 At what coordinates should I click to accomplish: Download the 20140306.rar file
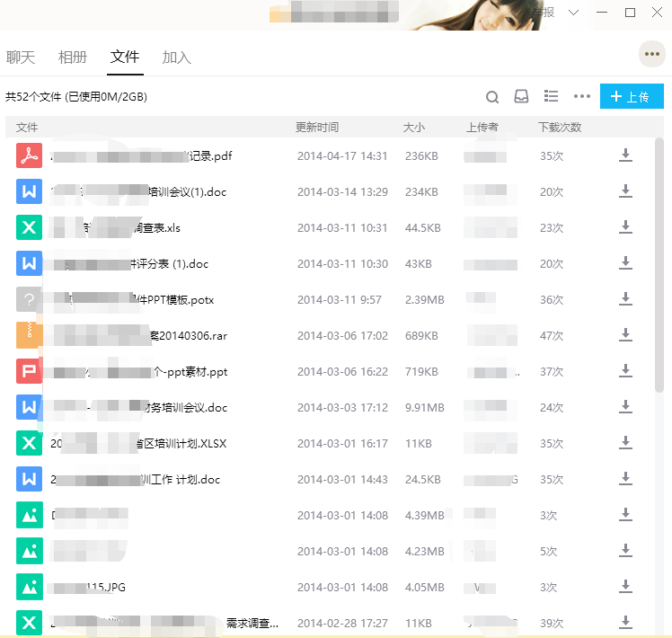pos(625,335)
